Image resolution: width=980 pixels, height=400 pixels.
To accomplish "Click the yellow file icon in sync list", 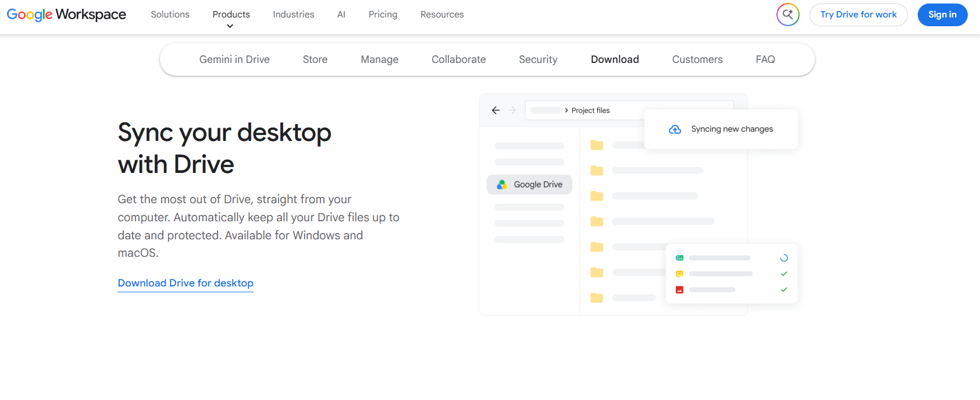I will (679, 274).
